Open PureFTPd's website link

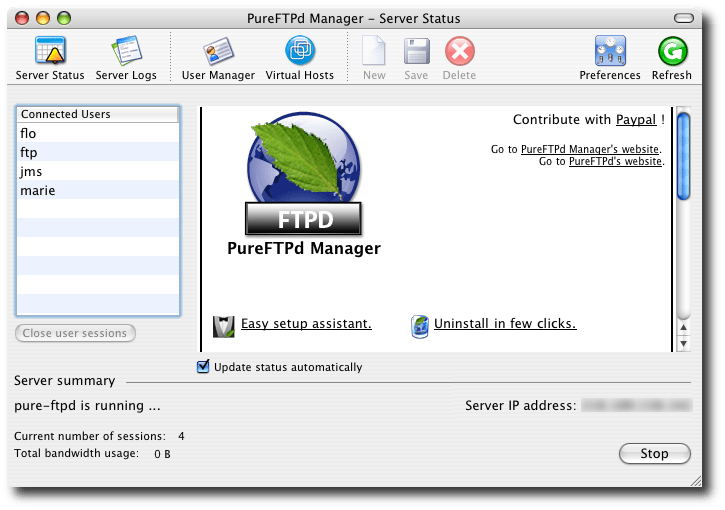615,161
